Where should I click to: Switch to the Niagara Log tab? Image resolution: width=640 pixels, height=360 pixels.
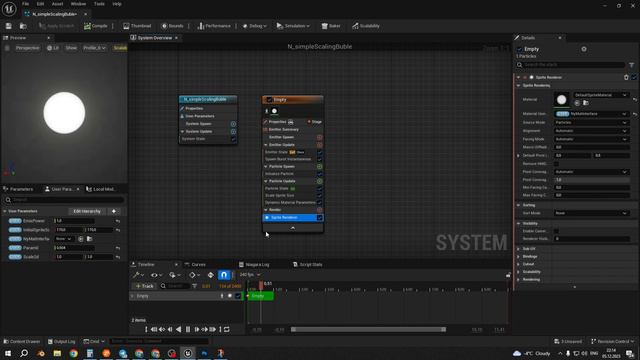point(254,264)
